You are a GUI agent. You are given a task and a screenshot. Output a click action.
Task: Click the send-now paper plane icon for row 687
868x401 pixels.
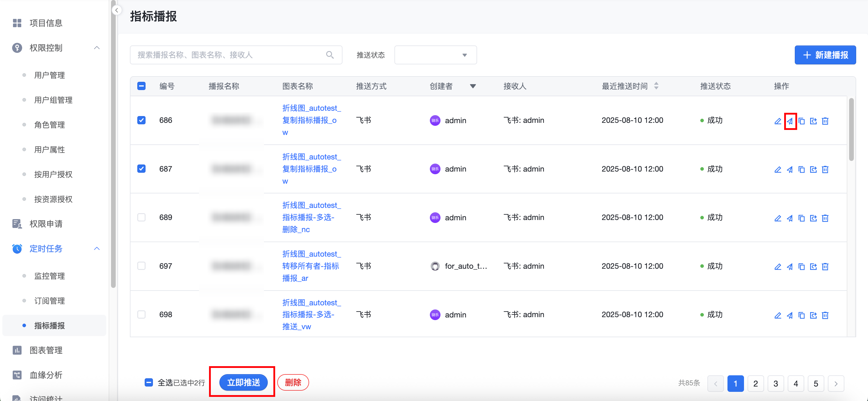coord(789,169)
